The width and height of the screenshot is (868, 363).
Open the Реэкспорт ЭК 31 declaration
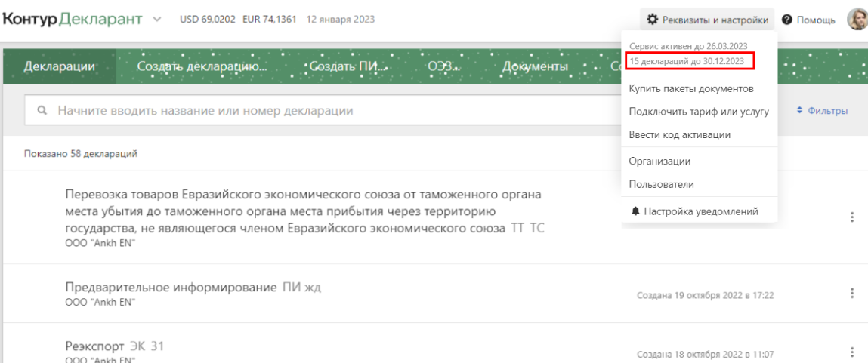click(115, 347)
